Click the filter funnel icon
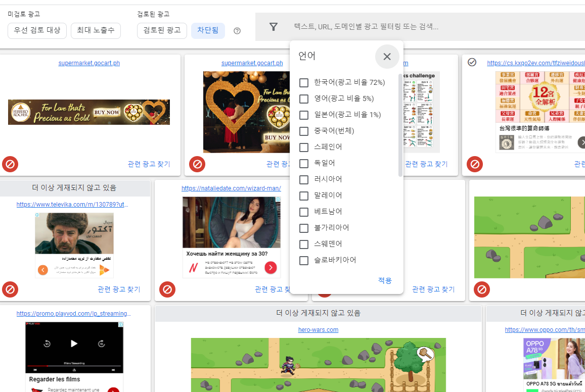 pyautogui.click(x=274, y=27)
